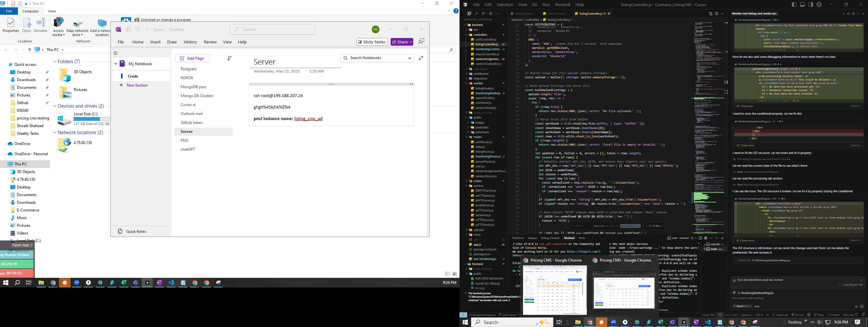Click the sort pages icon in OneNote

coord(229,58)
